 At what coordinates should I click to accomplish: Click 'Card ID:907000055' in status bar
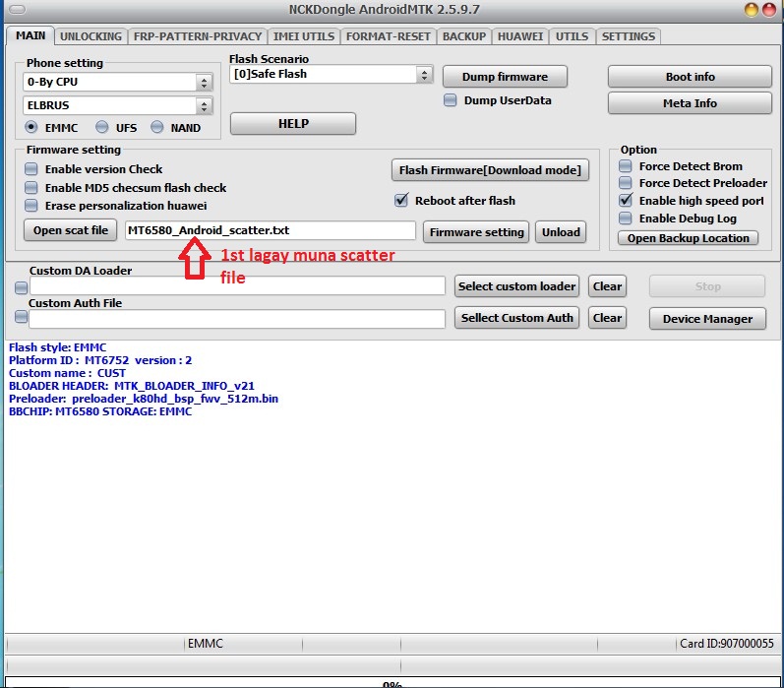click(727, 644)
